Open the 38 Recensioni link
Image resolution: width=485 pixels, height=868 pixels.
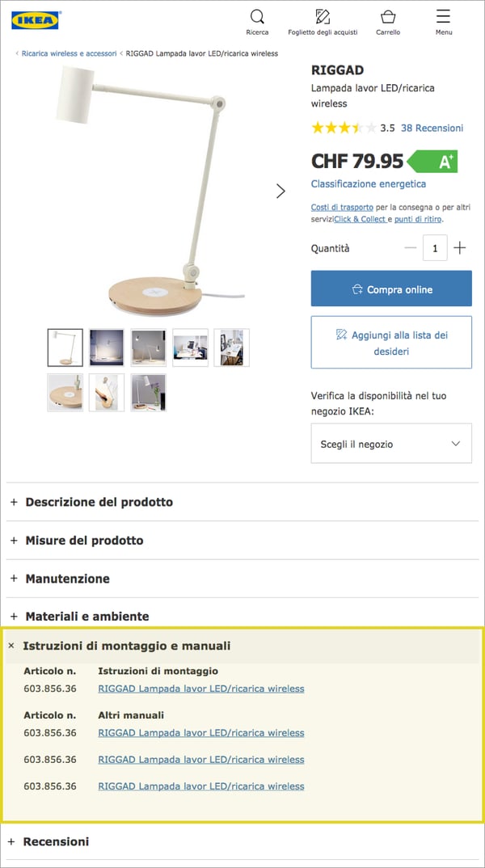tap(432, 128)
